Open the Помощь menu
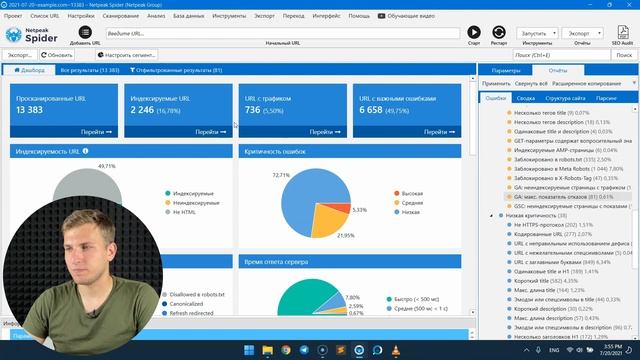 click(359, 16)
